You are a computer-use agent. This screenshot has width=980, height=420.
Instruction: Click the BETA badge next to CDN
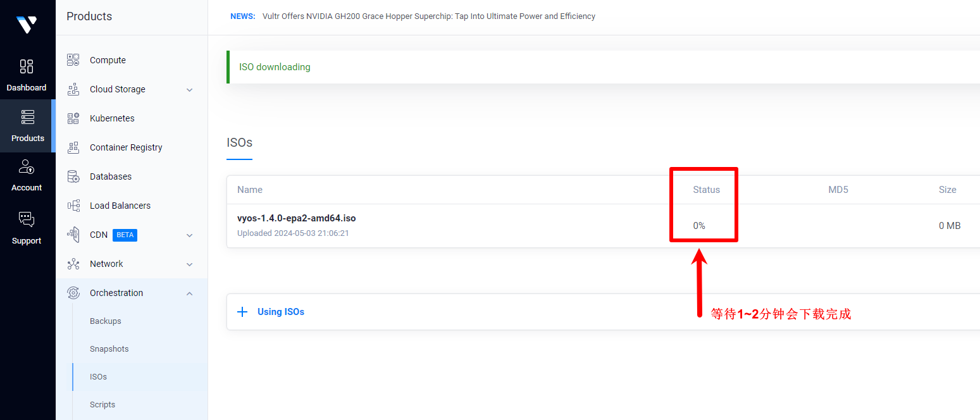point(125,235)
